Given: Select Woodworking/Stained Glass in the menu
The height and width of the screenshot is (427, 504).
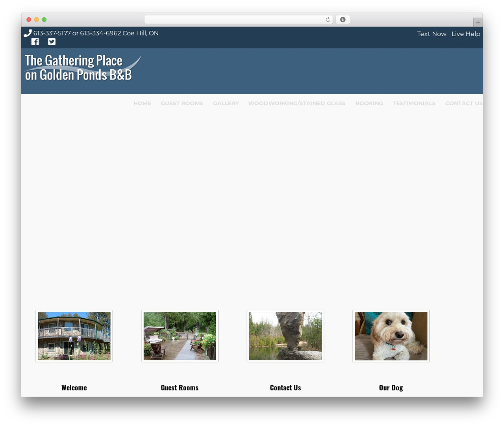Looking at the screenshot, I should (x=296, y=103).
